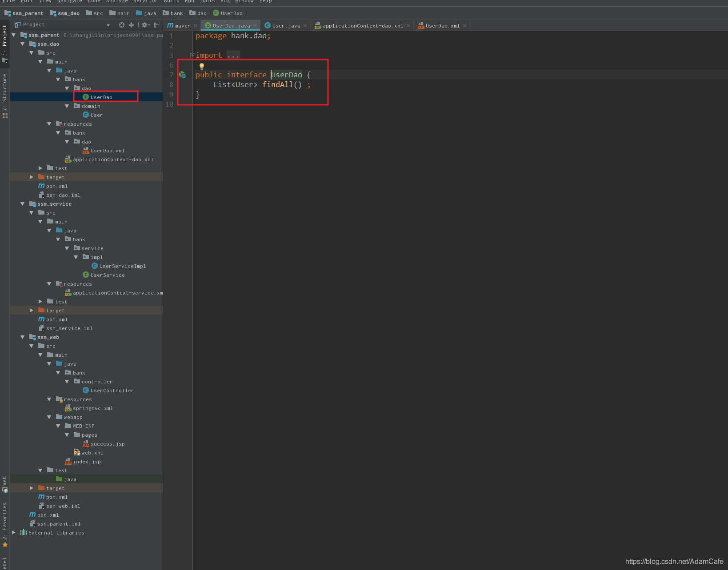Click the scroll-from-source target icon
This screenshot has width=728, height=570.
point(121,25)
